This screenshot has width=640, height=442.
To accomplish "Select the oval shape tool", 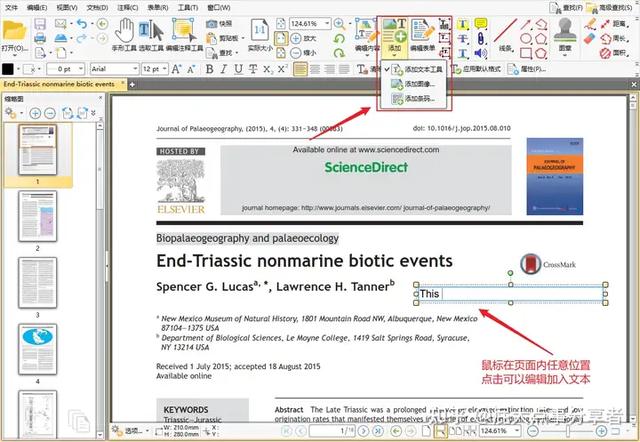I will pyautogui.click(x=526, y=39).
